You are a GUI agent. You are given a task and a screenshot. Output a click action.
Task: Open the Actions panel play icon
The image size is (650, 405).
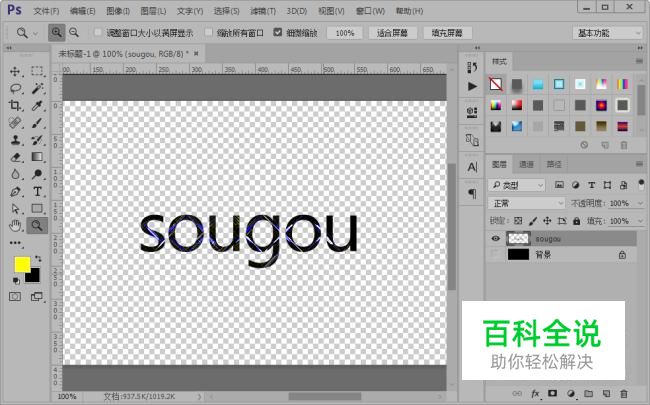[472, 86]
